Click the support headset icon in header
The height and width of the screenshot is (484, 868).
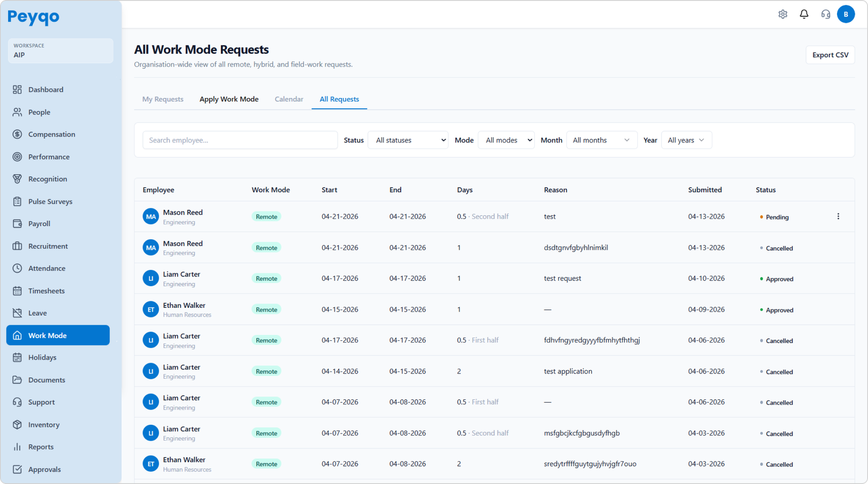point(826,14)
